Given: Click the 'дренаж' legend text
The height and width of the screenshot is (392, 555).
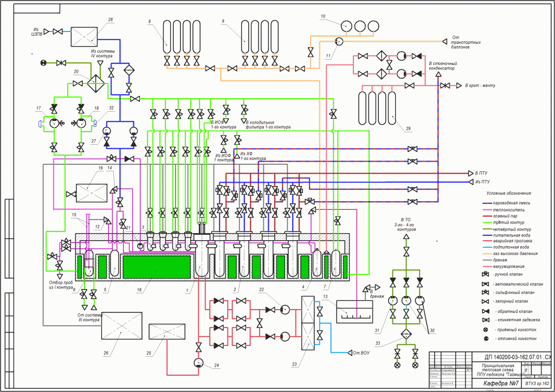Looking at the screenshot, I should (500, 260).
